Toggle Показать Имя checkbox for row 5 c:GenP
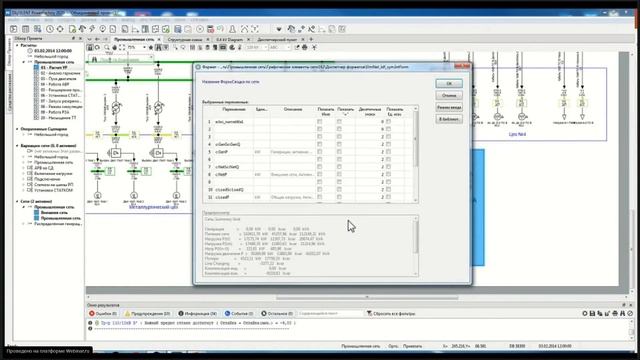Screen dimensions: 640x360 (320, 152)
